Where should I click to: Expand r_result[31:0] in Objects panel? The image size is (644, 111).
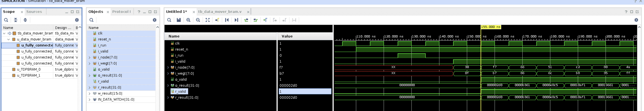90,87
